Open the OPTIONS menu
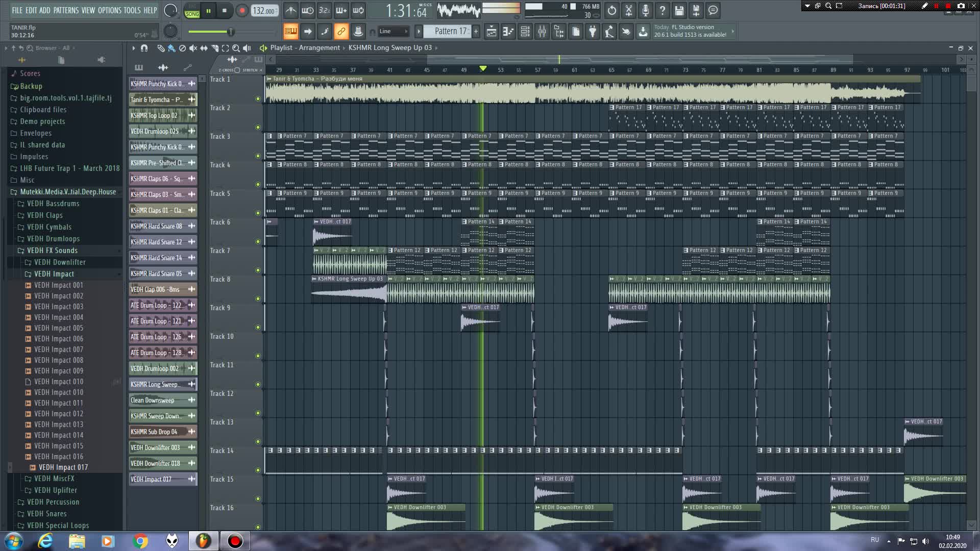This screenshot has width=980, height=551. pos(110,10)
